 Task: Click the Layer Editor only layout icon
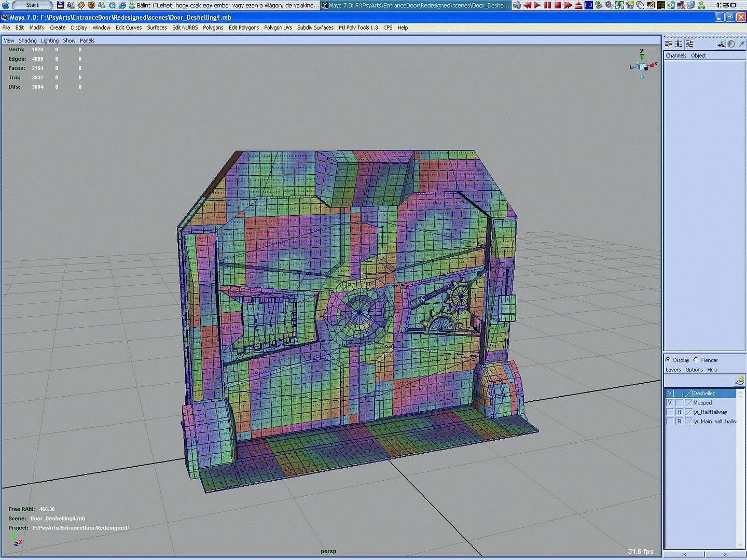tap(679, 44)
